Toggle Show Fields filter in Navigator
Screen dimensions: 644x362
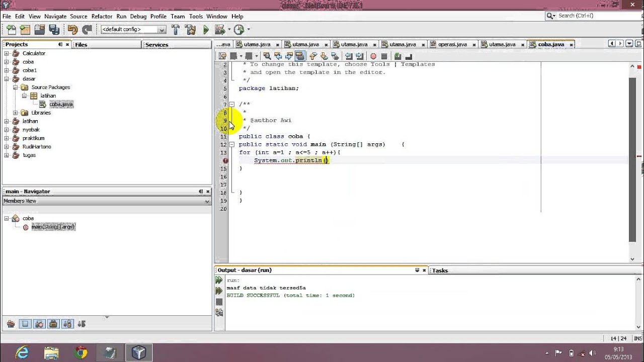25,324
